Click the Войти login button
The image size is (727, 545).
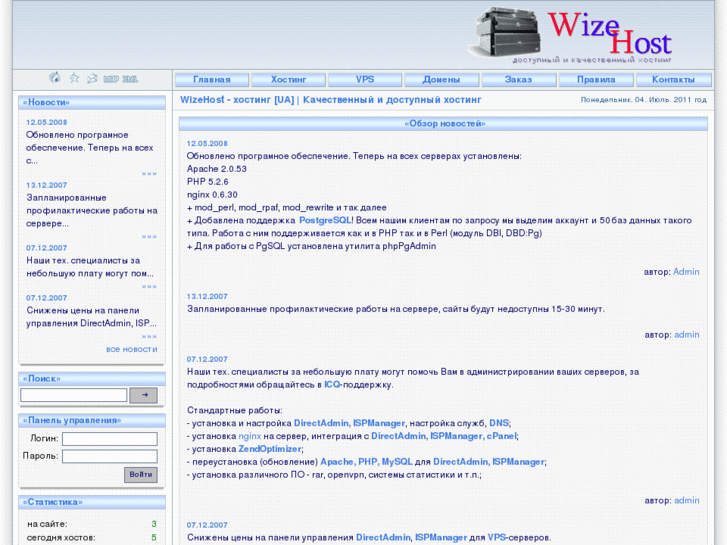click(x=141, y=474)
